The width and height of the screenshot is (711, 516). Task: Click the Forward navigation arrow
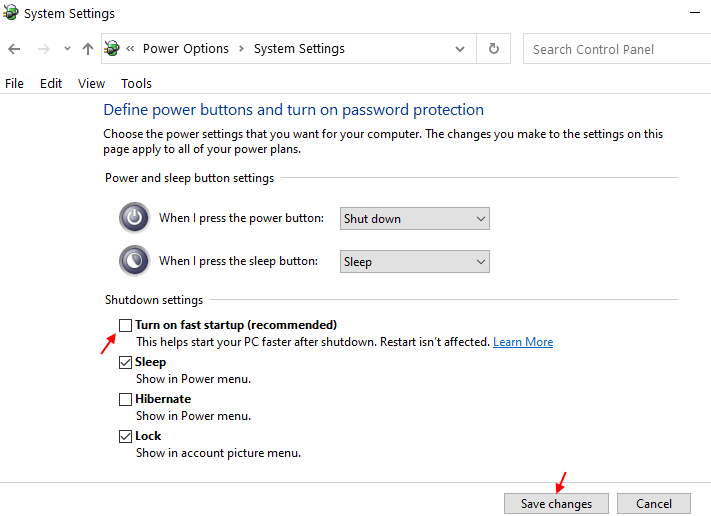pos(43,49)
